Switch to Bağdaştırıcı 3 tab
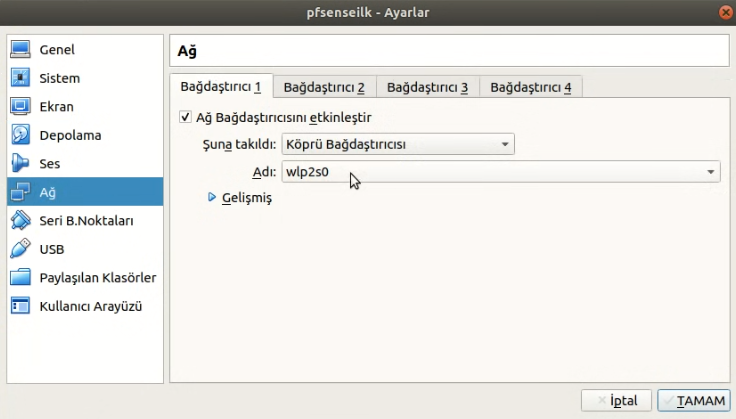This screenshot has height=419, width=736. pyautogui.click(x=428, y=87)
